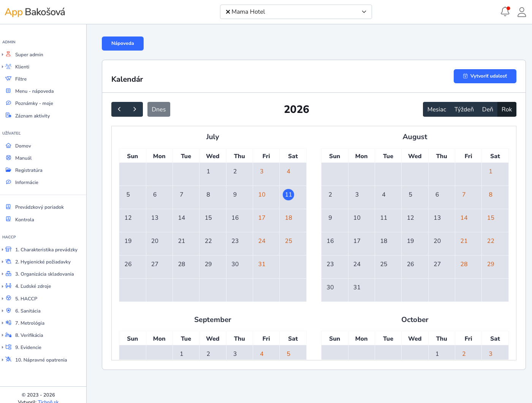Open the Mama Hotel dropdown arrow
The width and height of the screenshot is (532, 403).
[364, 12]
